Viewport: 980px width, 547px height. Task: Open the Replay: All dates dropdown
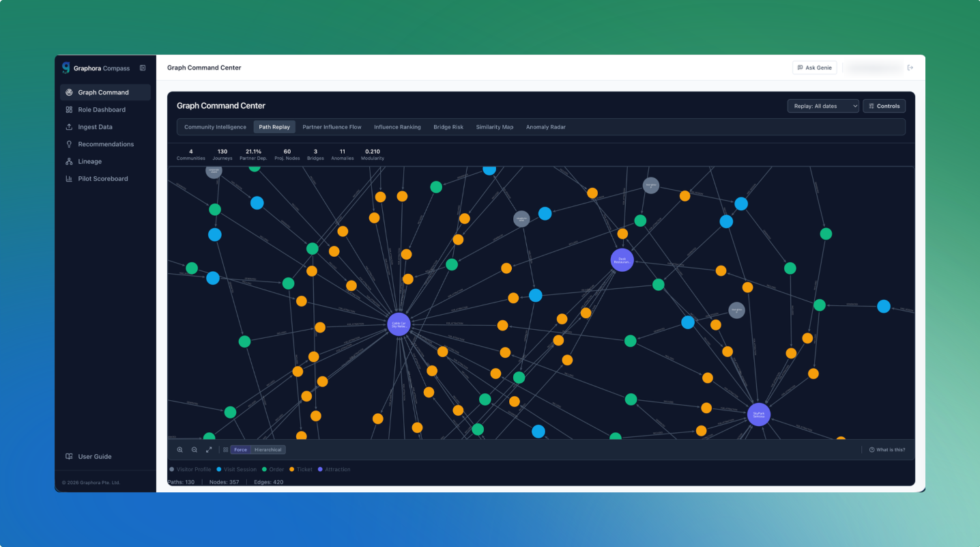point(823,106)
